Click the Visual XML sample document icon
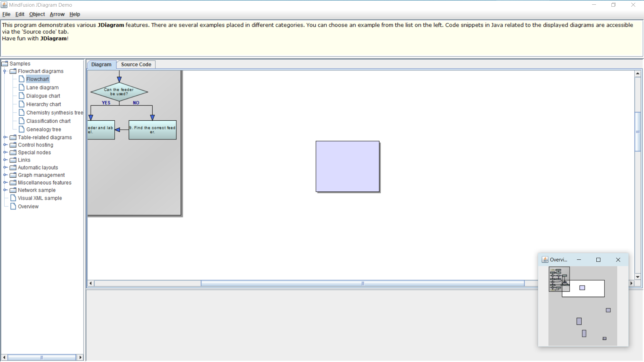The height and width of the screenshot is (362, 644). (13, 198)
